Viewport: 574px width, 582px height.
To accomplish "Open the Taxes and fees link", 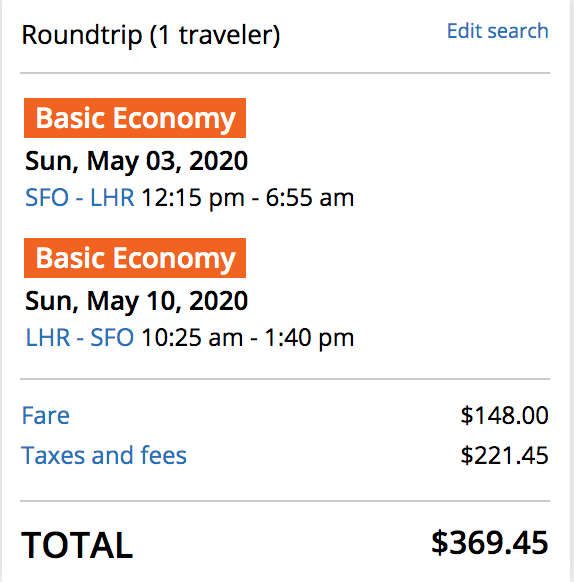I will pos(104,455).
